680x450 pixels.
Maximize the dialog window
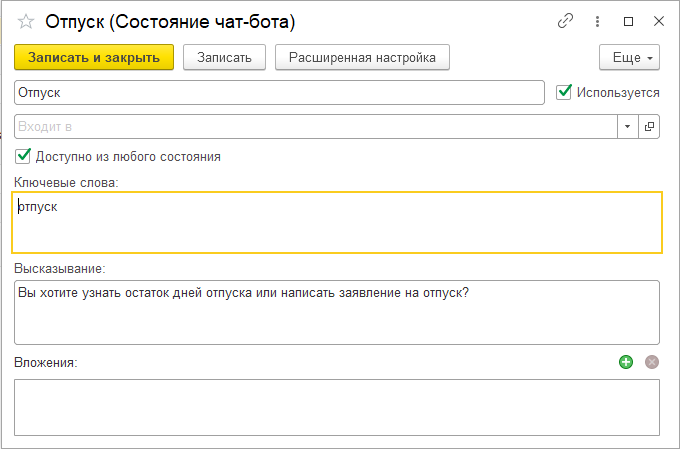click(629, 21)
